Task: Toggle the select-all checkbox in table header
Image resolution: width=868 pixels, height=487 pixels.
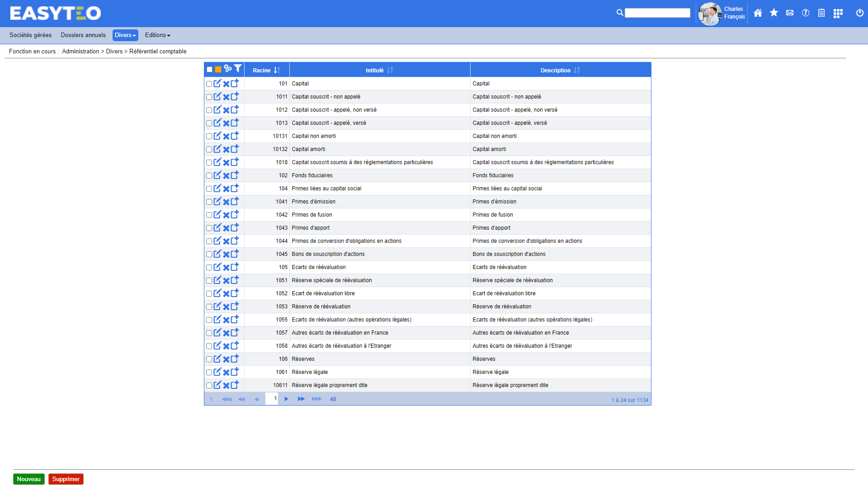Action: [x=209, y=70]
